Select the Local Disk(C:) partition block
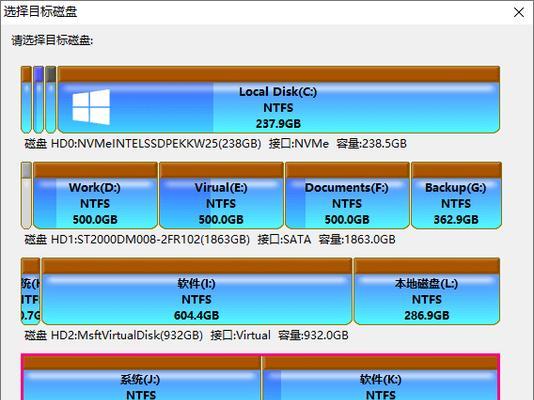 click(279, 99)
